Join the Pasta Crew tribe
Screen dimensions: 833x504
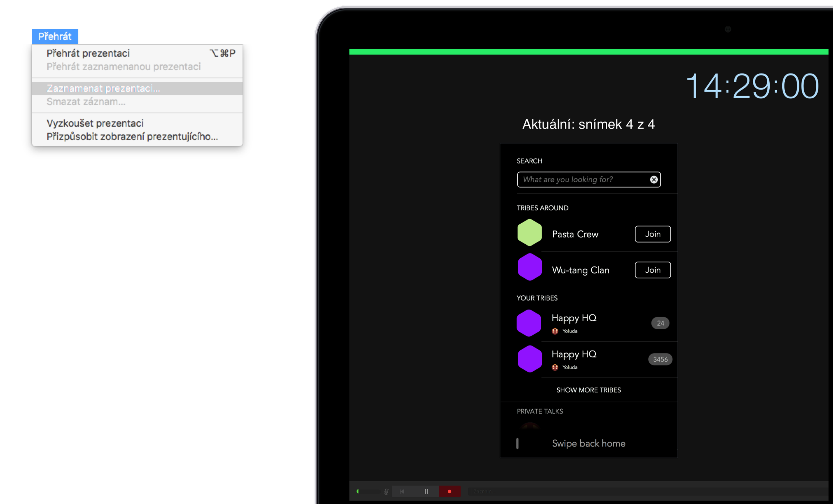pyautogui.click(x=652, y=234)
